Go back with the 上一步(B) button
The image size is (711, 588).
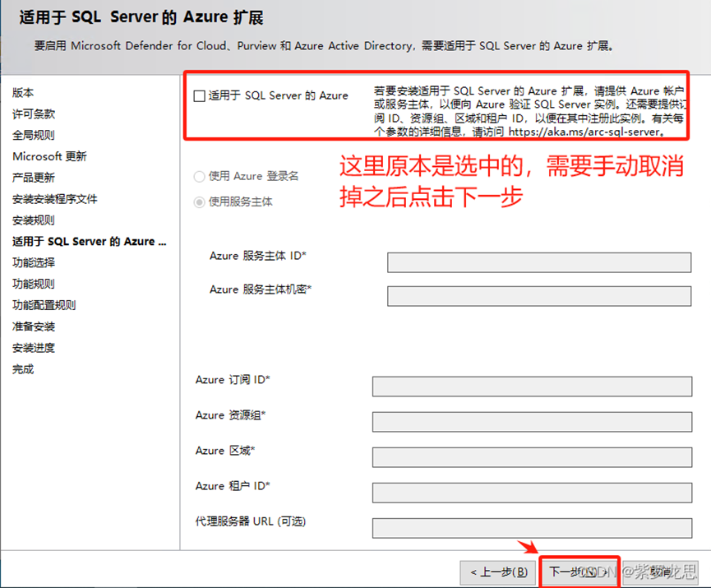(x=498, y=572)
